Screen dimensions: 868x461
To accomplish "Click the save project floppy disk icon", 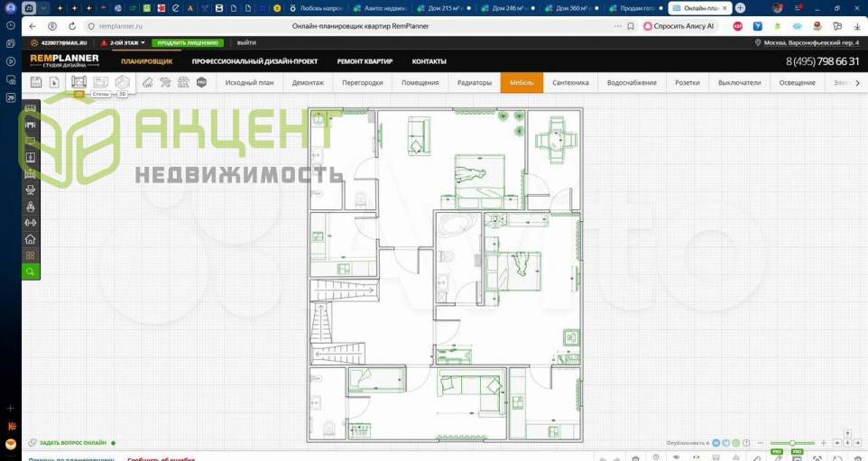I will click(36, 82).
